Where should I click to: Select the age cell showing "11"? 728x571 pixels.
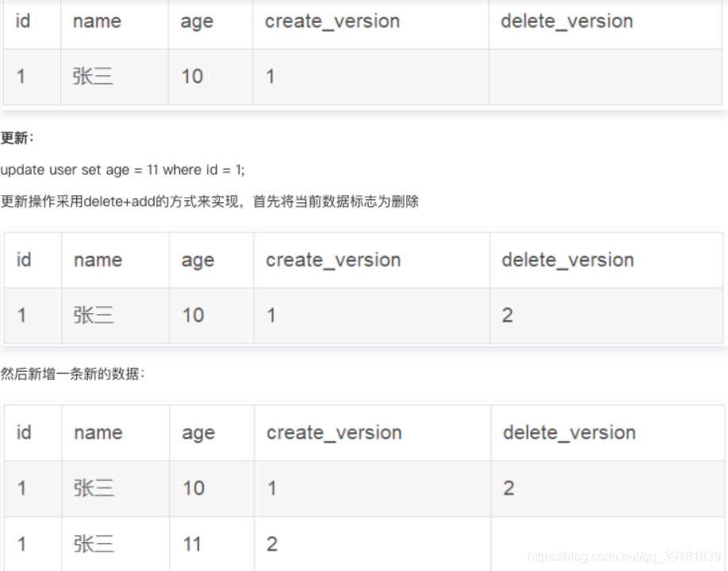pos(192,544)
